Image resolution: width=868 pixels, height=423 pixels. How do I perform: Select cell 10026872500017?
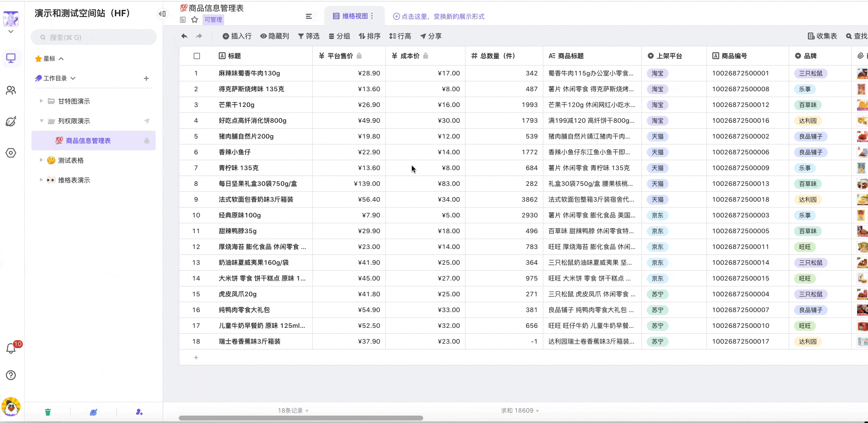747,342
